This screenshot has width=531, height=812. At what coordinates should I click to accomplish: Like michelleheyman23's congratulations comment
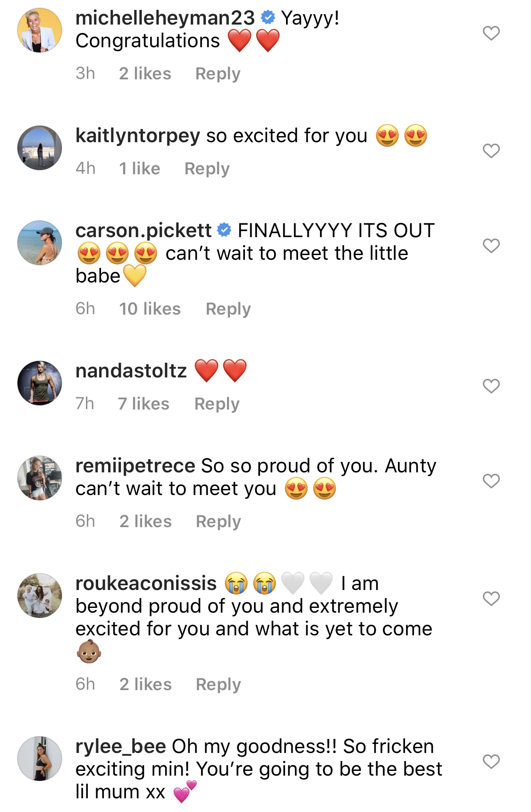coord(491,33)
